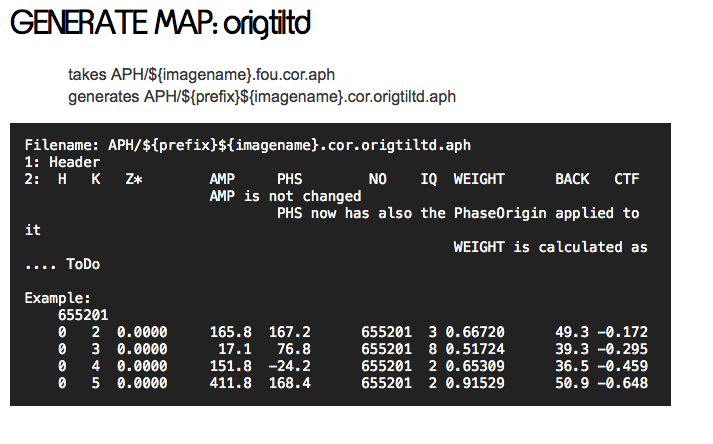Viewport: 713px width, 444px height.
Task: Click the '.... ToDo' text
Action: (62, 264)
